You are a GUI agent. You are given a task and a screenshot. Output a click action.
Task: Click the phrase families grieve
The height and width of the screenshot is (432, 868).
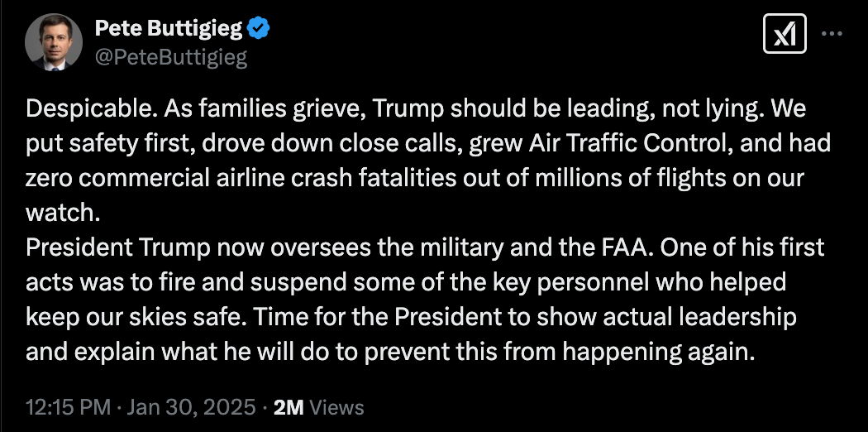coord(275,110)
